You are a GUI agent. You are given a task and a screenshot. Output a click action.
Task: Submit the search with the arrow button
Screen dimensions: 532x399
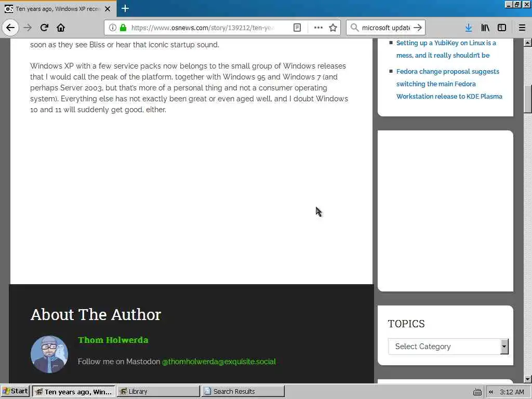[418, 28]
